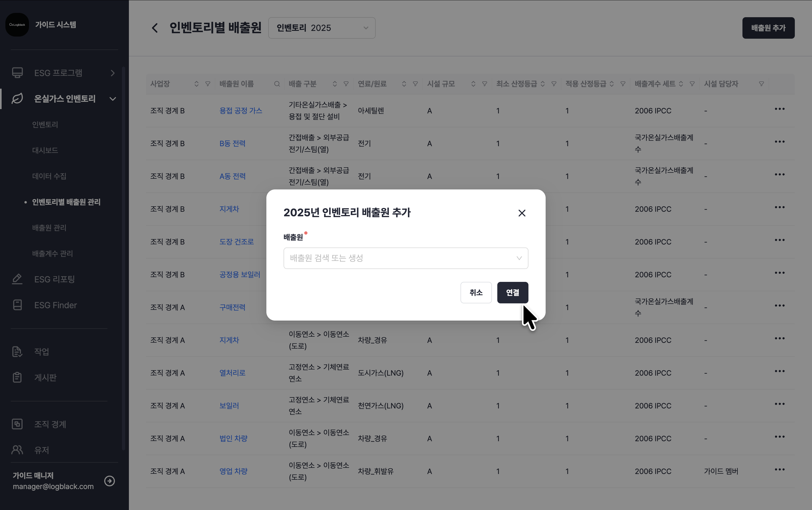This screenshot has height=510, width=812.
Task: Toggle sort arrows on 배출계수 세트 column
Action: pos(680,84)
